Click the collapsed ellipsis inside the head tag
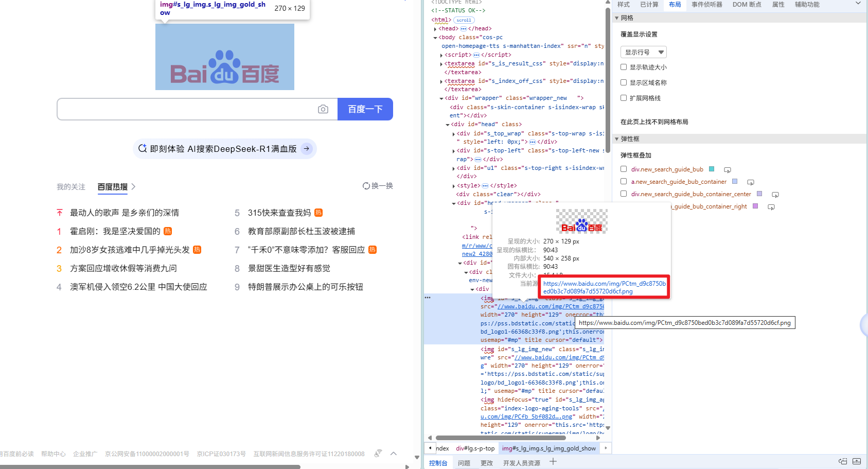Viewport: 868px width, 469px height. (x=463, y=29)
